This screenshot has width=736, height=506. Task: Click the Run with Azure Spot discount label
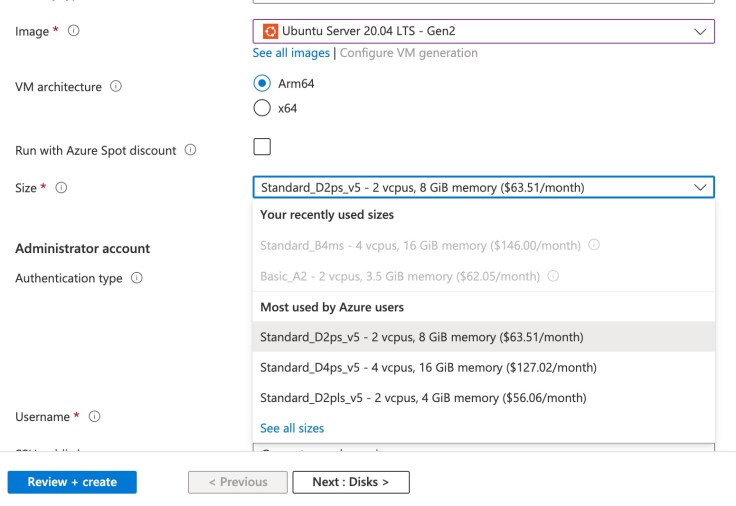point(96,151)
